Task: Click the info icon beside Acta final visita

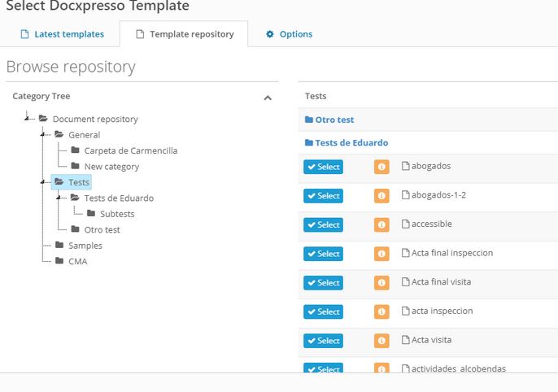Action: 381,283
